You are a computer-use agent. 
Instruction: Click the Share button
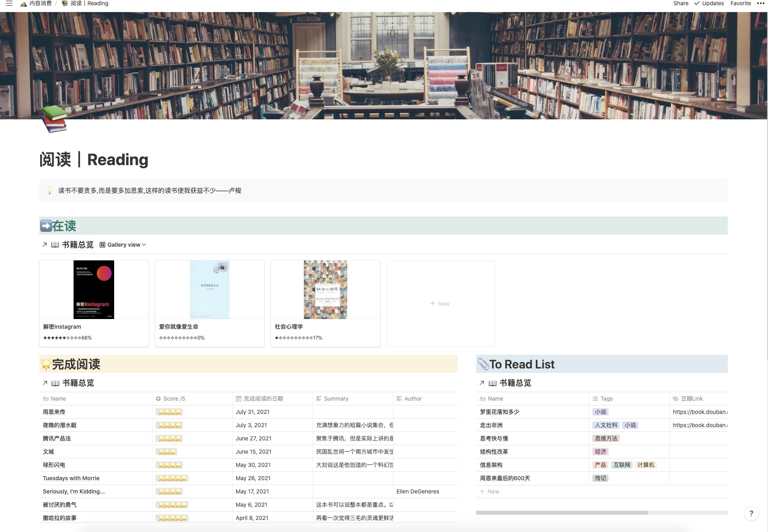tap(681, 3)
